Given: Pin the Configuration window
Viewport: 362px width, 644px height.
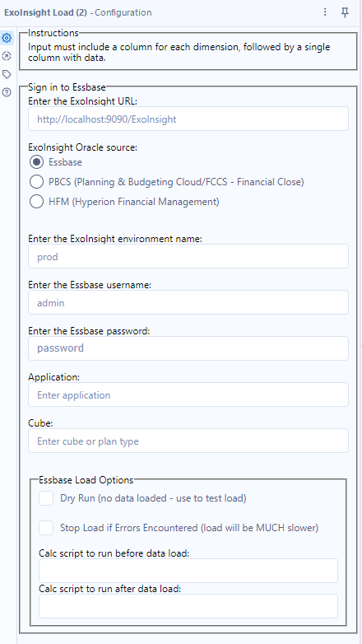Looking at the screenshot, I should click(x=346, y=12).
